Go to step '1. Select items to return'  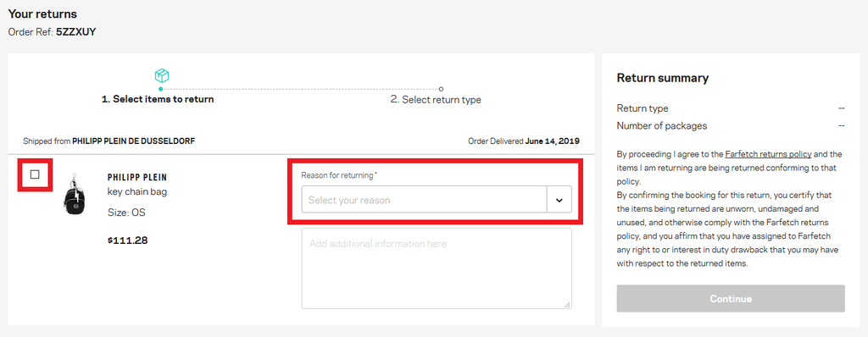coord(158,100)
